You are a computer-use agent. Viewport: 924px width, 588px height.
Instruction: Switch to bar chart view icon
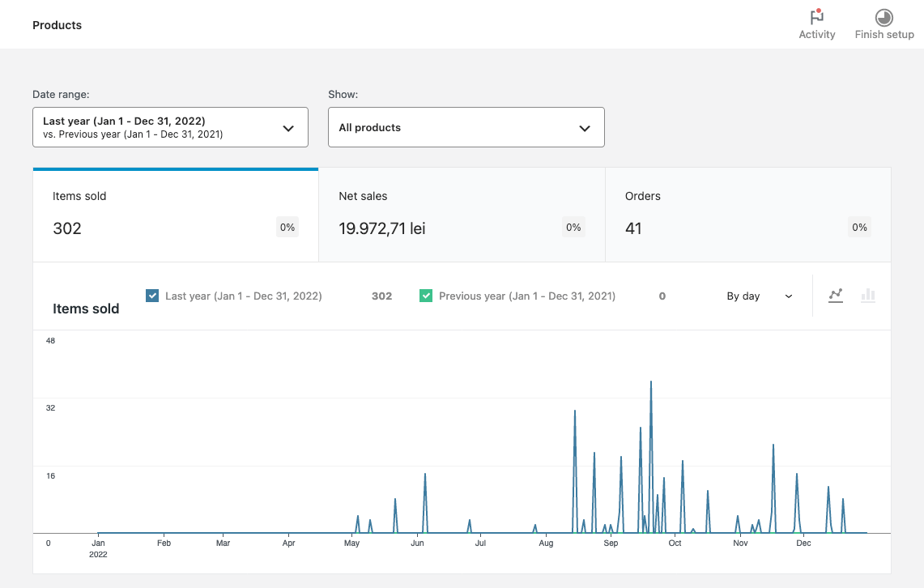click(868, 296)
